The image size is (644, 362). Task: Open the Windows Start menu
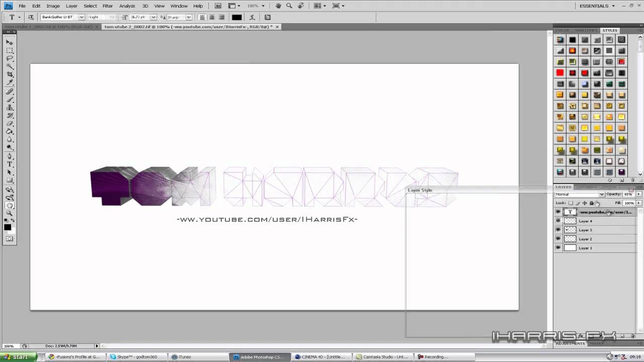click(19, 357)
